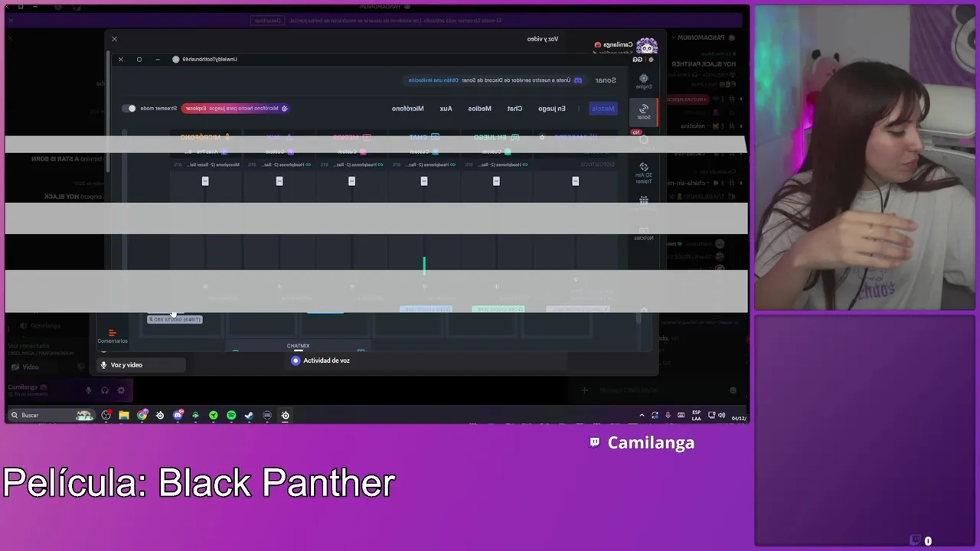The width and height of the screenshot is (980, 551).
Task: Click the Aux channel volume slider handle
Action: pos(279,181)
